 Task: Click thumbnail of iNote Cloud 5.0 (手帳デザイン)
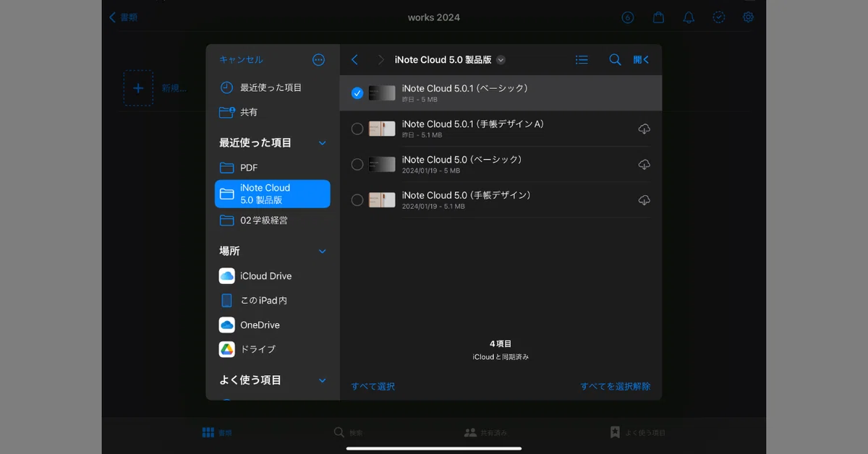[382, 200]
